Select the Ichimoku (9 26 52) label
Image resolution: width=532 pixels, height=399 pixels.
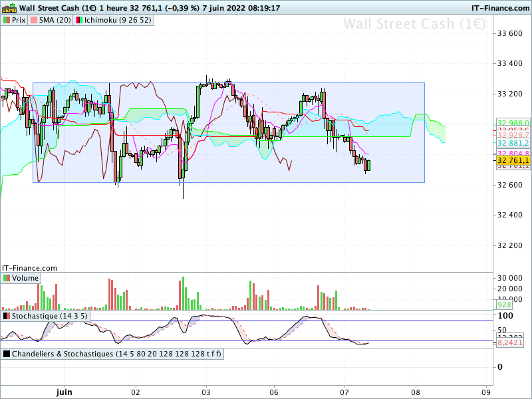pyautogui.click(x=118, y=20)
